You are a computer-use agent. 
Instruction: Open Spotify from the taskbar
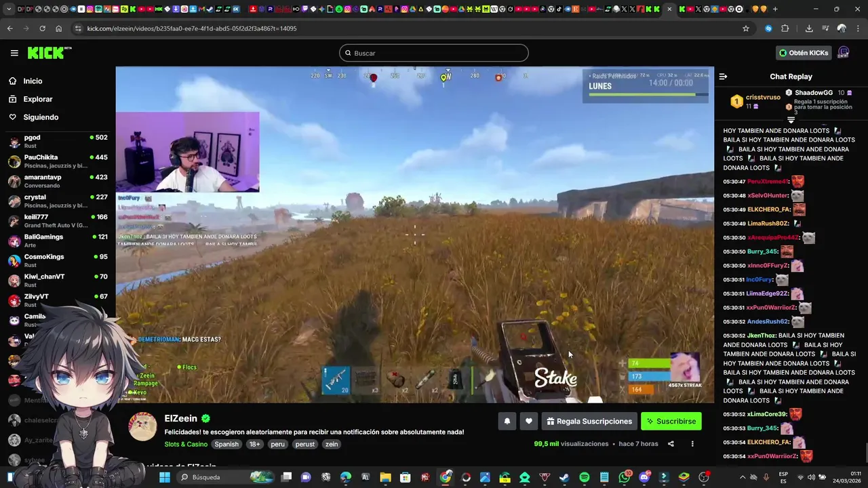585,477
